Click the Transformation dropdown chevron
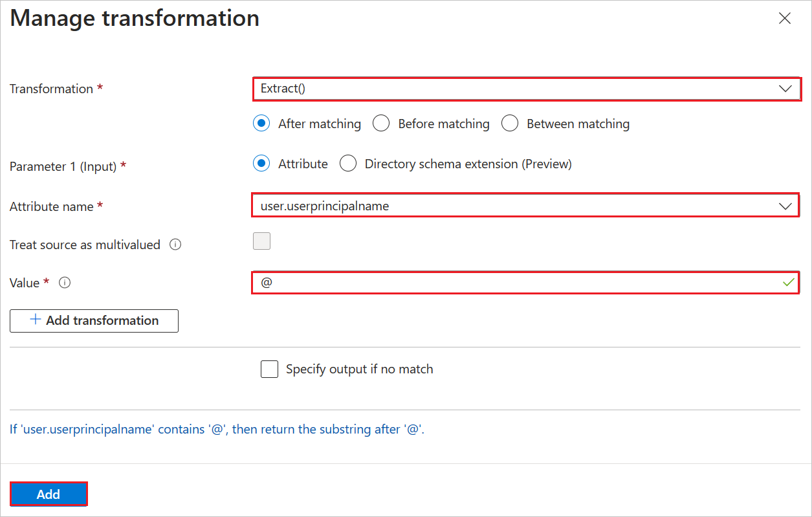 (x=785, y=89)
